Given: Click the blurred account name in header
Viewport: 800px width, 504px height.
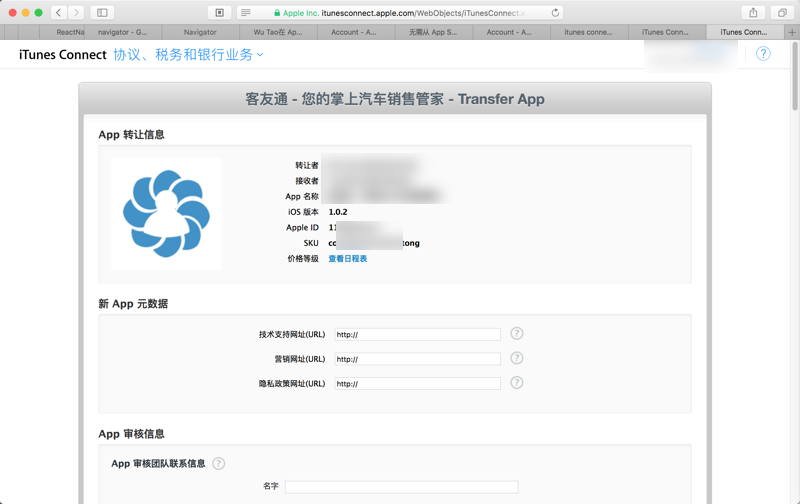Looking at the screenshot, I should (691, 55).
